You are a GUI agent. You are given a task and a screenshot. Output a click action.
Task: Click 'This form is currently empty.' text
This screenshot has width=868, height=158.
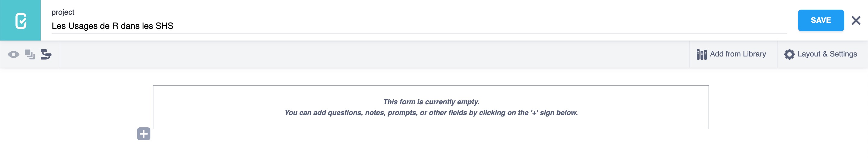coord(431,102)
